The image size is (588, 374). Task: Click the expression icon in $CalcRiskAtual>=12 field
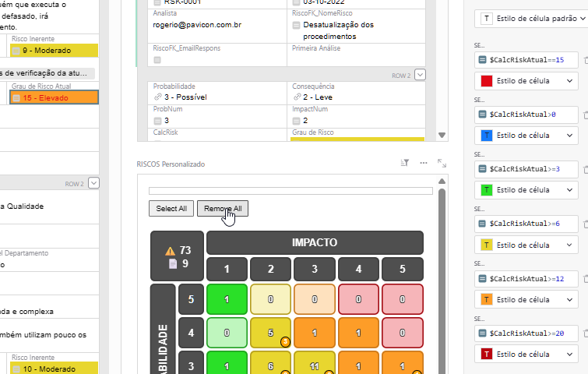pyautogui.click(x=482, y=278)
